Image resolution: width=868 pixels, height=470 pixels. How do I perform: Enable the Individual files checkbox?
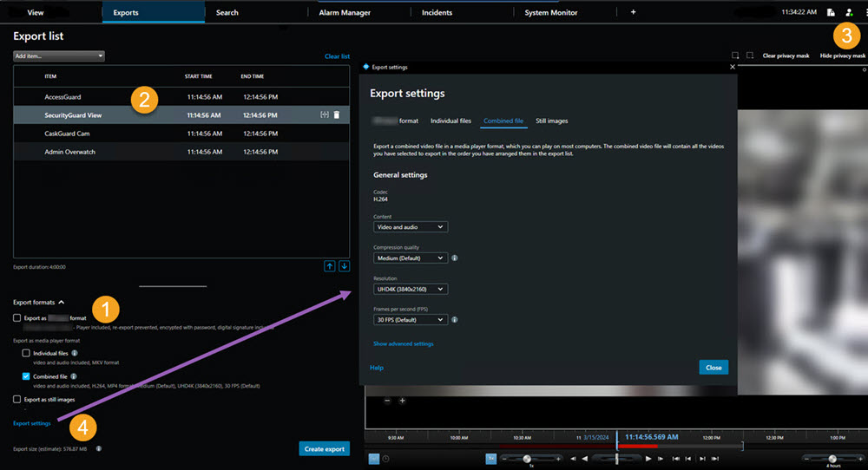tap(26, 353)
